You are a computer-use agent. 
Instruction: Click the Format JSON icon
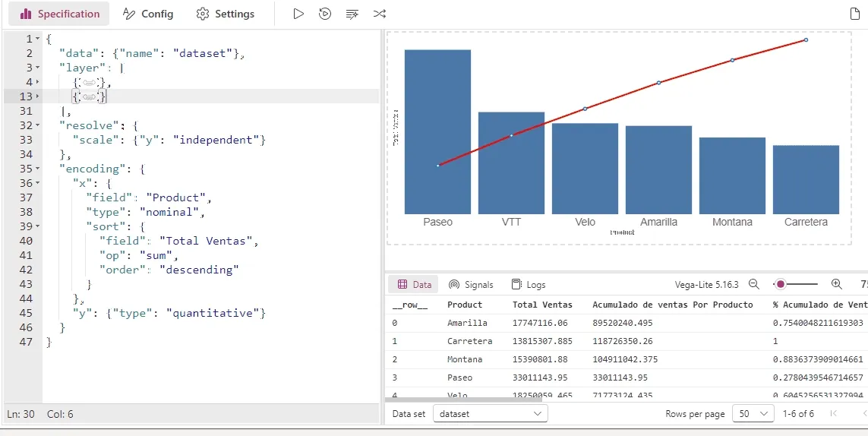click(x=352, y=14)
